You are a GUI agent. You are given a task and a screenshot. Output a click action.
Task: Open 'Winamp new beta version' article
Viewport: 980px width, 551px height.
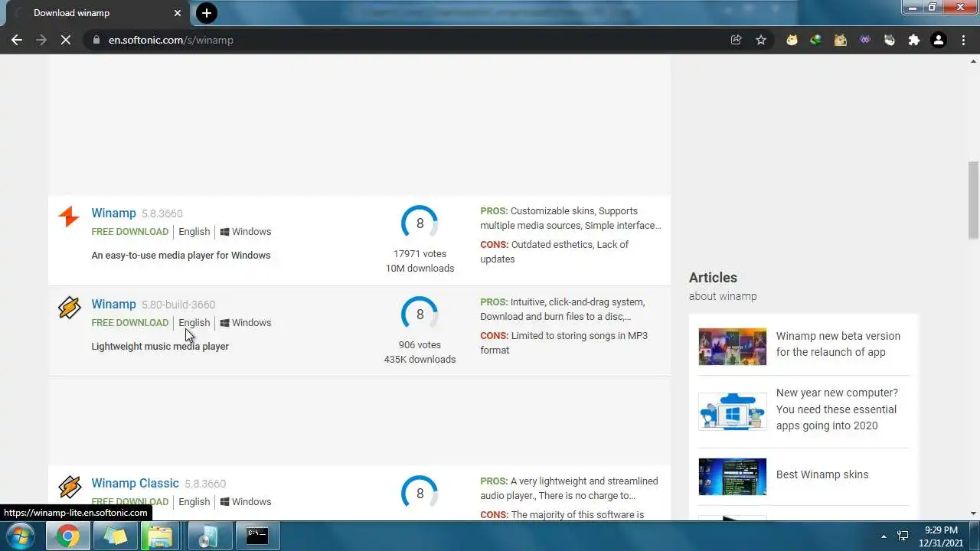click(x=838, y=344)
